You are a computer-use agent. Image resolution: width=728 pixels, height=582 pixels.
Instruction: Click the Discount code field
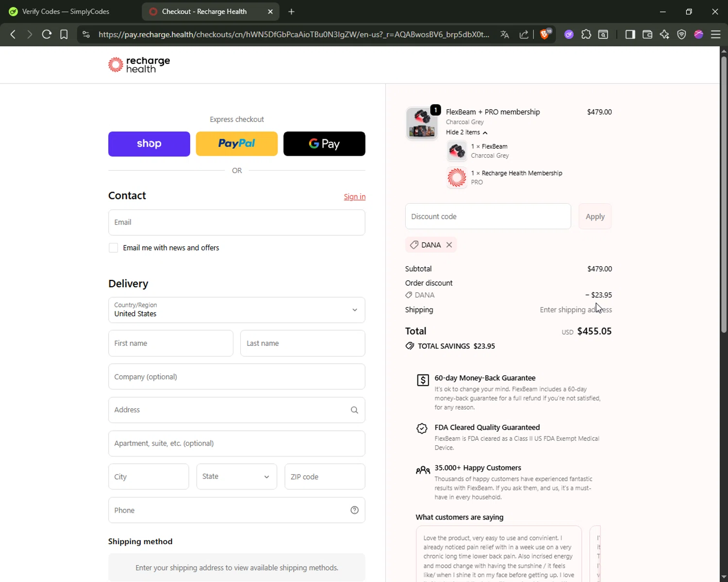(488, 216)
